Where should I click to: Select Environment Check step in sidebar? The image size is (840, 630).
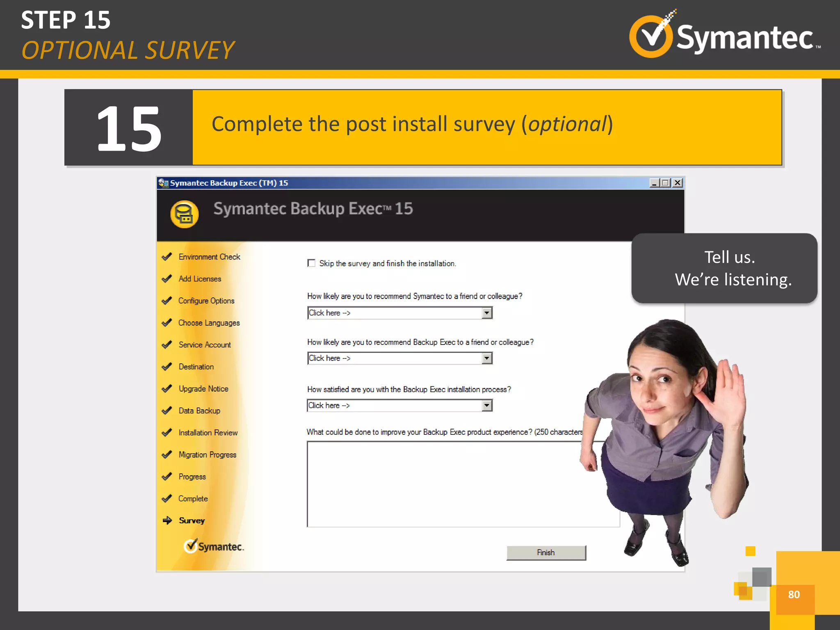click(x=209, y=257)
